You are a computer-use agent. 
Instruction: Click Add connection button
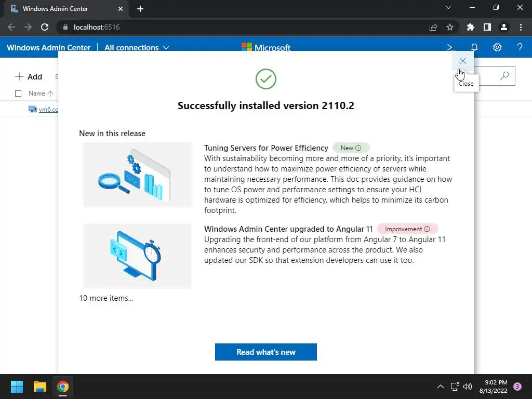pos(29,77)
